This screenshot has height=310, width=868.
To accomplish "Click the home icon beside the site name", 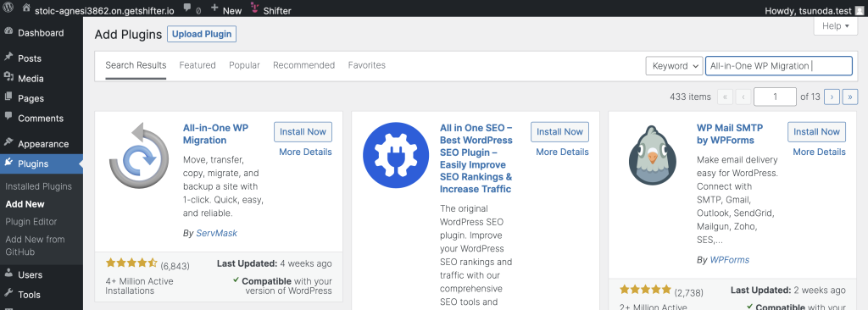I will click(x=26, y=8).
